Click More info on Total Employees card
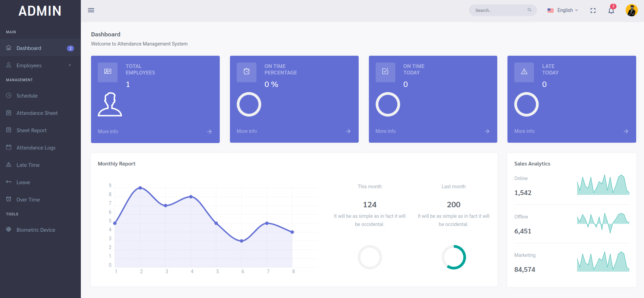Viewport: 644px width, 298px height. point(108,132)
